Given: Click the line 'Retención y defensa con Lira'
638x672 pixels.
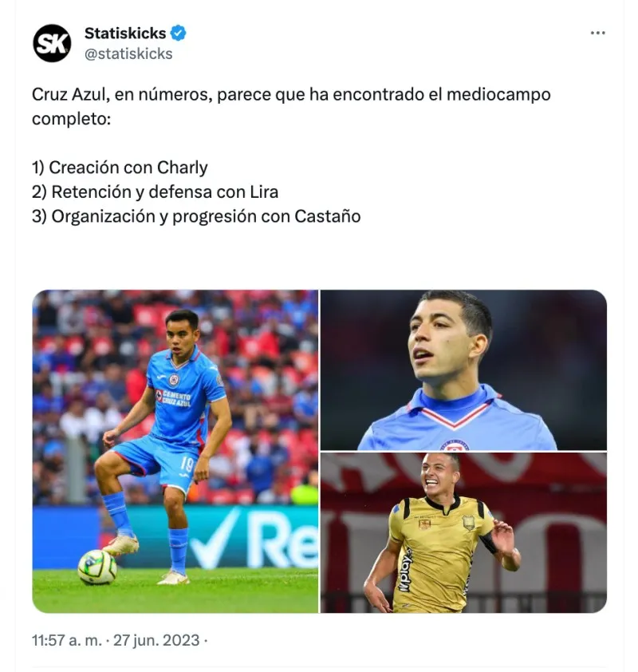Looking at the screenshot, I should (x=155, y=192).
